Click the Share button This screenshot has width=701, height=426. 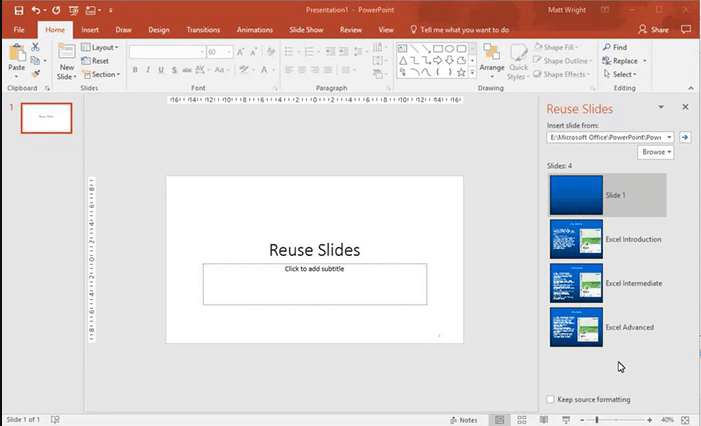click(x=654, y=30)
